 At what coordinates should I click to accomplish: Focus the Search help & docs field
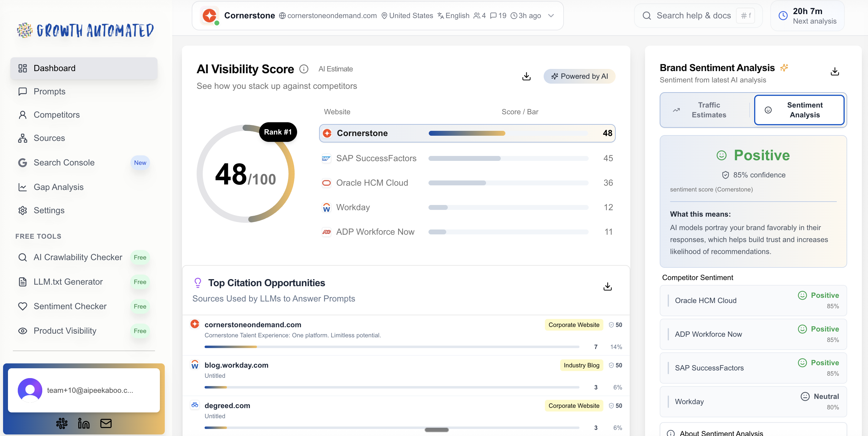click(693, 16)
